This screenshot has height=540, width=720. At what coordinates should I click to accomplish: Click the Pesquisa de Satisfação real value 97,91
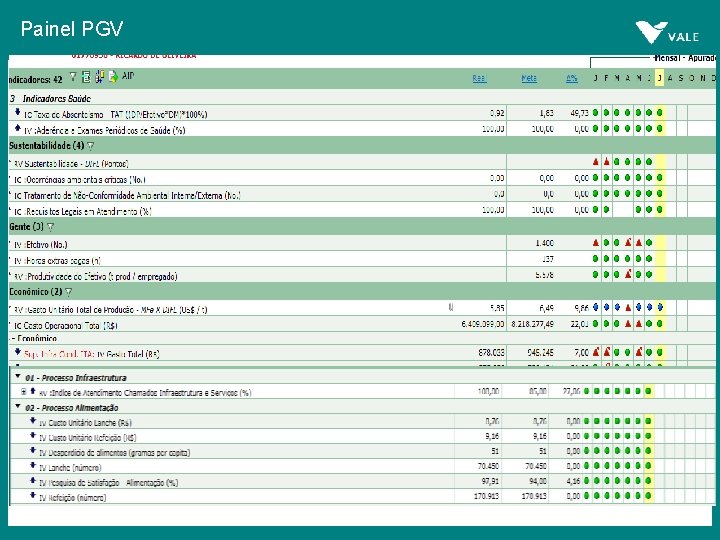[491, 481]
